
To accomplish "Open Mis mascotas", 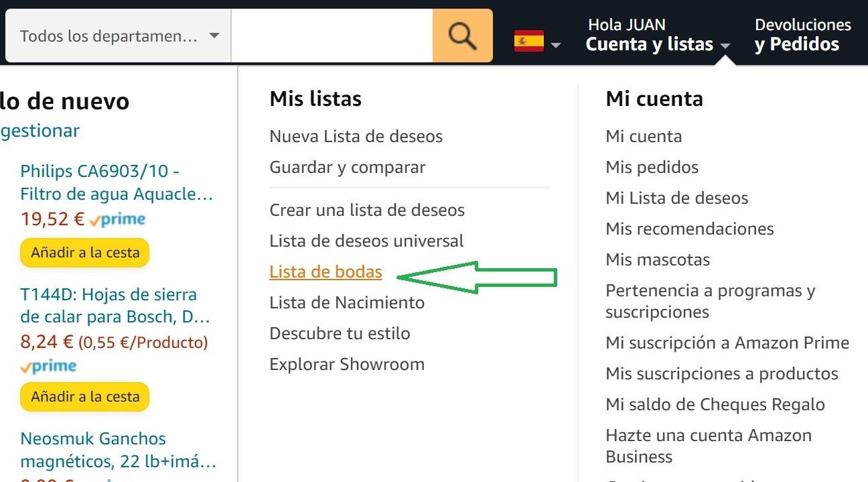I will [658, 259].
